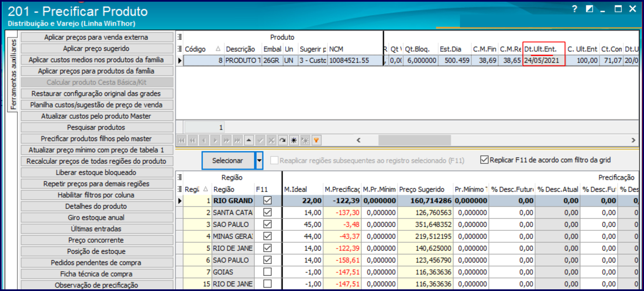Click the prior-page double-left arrow navigator icon
The height and width of the screenshot is (291, 644).
193,140
